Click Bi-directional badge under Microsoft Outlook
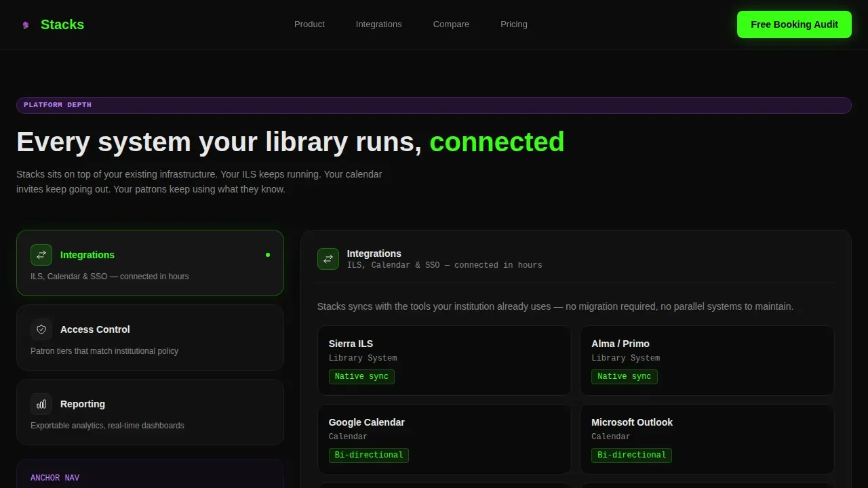Screen dimensions: 868x488 coord(631,455)
